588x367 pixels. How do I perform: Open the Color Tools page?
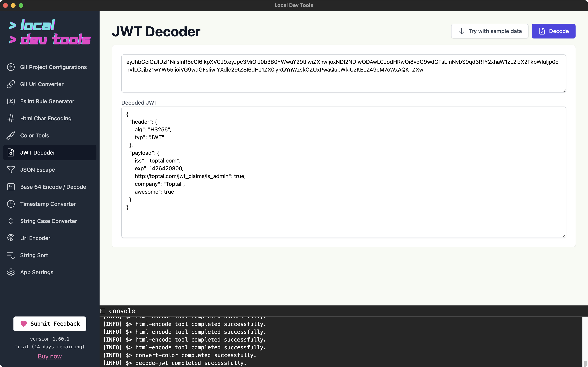pos(50,135)
